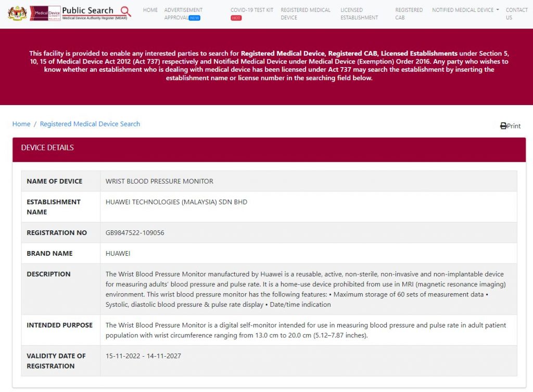Click Contact Us in the navigation bar

coord(516,14)
